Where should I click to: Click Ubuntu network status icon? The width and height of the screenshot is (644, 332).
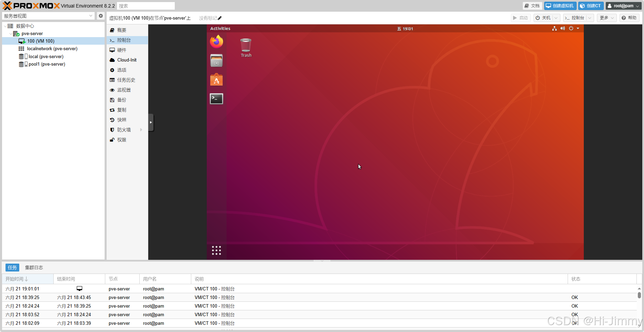(x=554, y=29)
